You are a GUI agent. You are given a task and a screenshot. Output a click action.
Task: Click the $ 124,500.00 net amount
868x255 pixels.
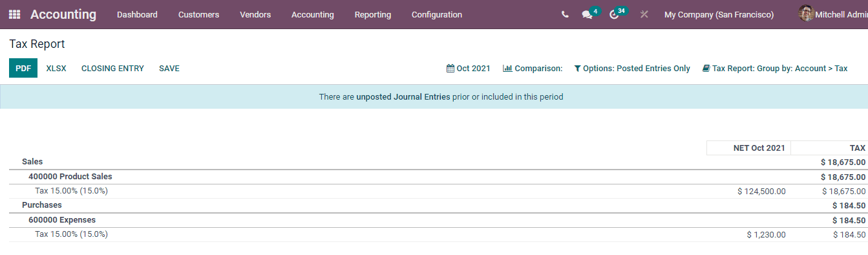(x=761, y=191)
